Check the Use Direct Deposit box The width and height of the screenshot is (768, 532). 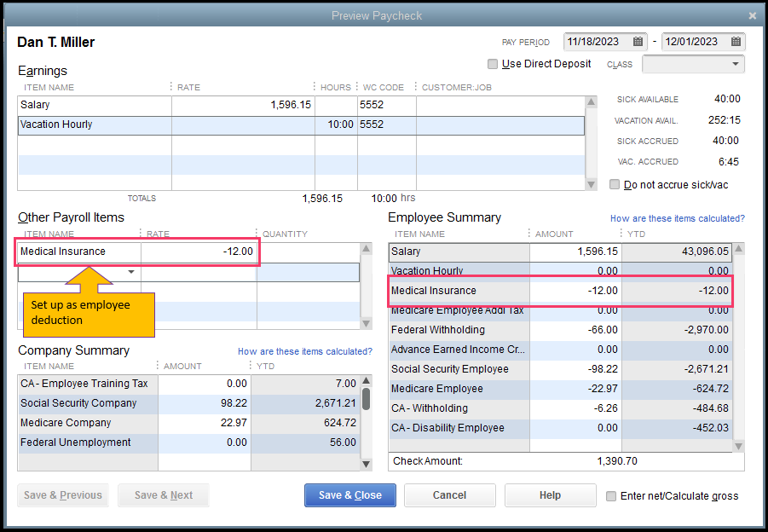[492, 64]
